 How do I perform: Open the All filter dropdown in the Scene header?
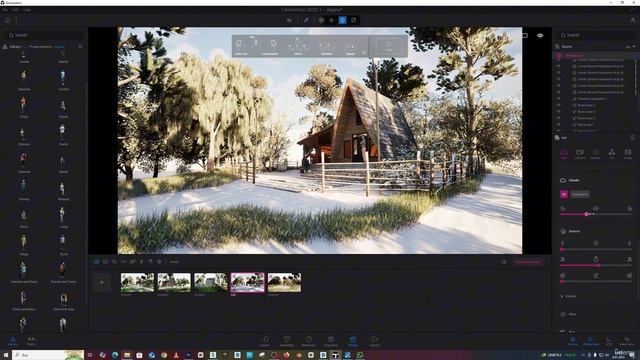(630, 47)
